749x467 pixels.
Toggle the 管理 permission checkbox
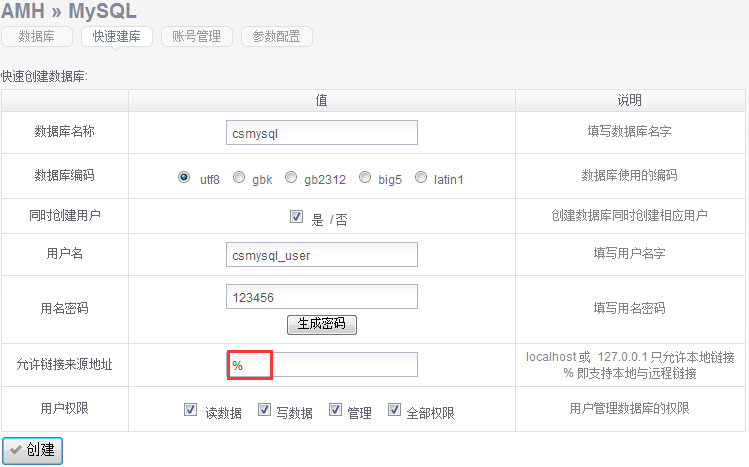click(x=335, y=410)
